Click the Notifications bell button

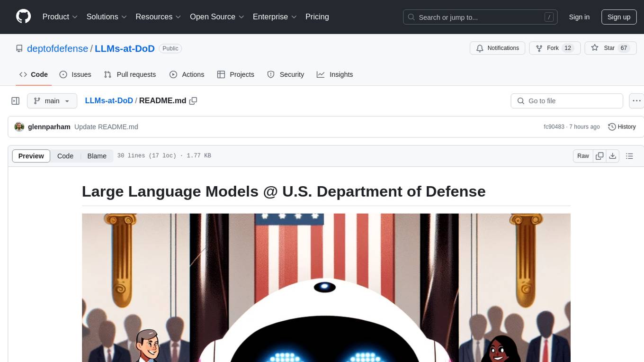tap(497, 48)
